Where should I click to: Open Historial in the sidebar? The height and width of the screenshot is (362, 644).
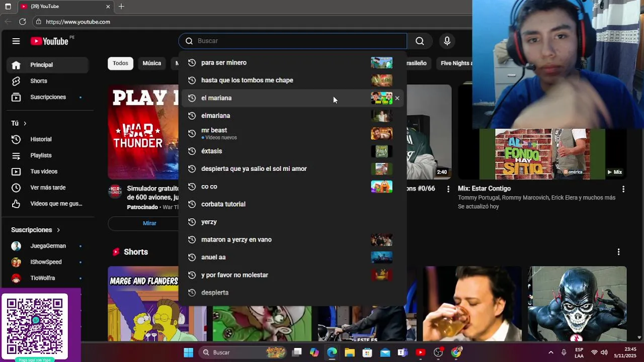point(48,139)
